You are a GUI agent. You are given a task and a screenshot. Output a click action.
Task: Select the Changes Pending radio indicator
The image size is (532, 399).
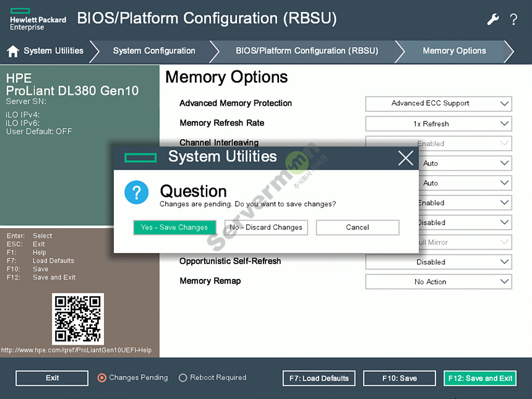pos(102,377)
